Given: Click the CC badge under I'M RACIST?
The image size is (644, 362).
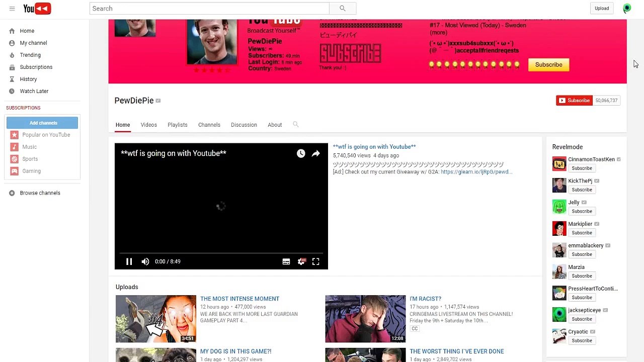Looking at the screenshot, I should tap(415, 329).
